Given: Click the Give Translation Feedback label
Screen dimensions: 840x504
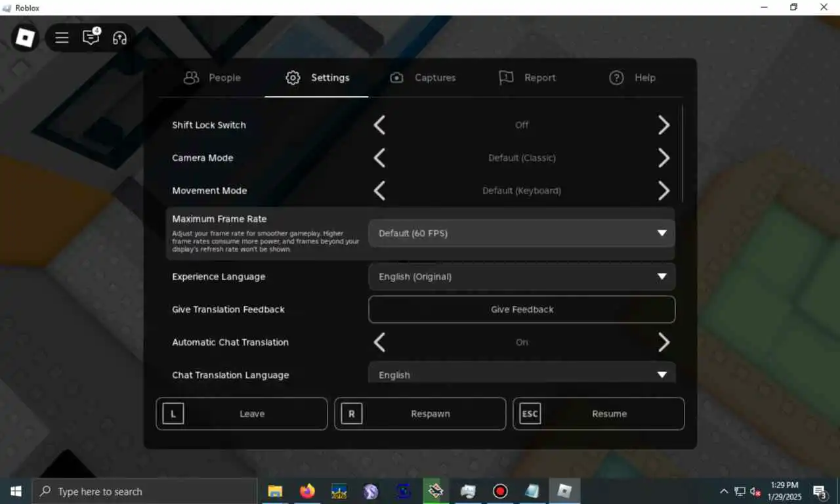Looking at the screenshot, I should click(x=228, y=309).
